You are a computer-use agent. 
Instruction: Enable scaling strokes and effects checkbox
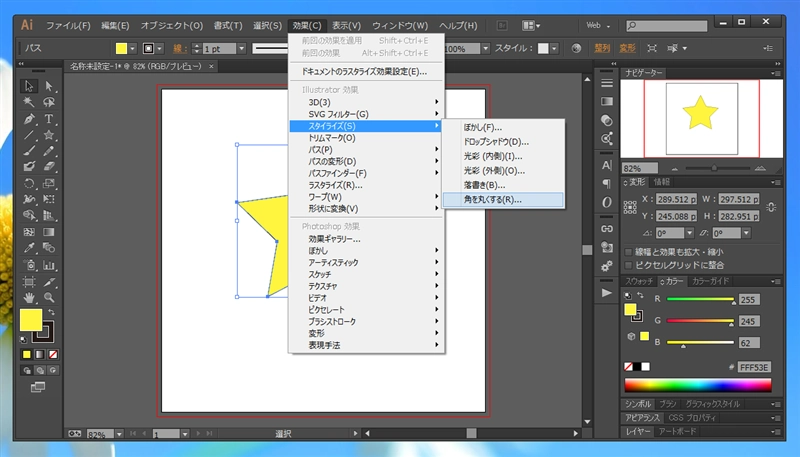[x=629, y=252]
